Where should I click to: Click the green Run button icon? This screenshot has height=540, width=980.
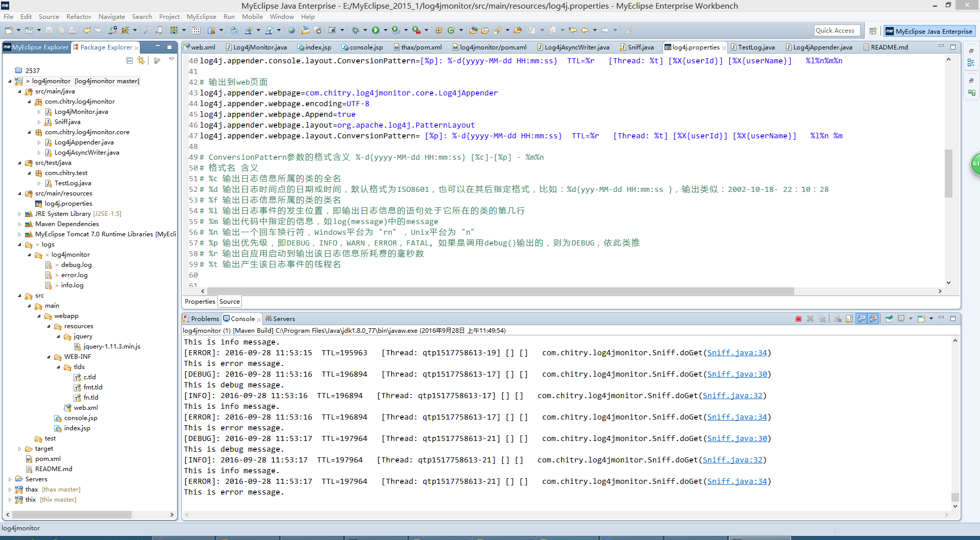click(376, 31)
